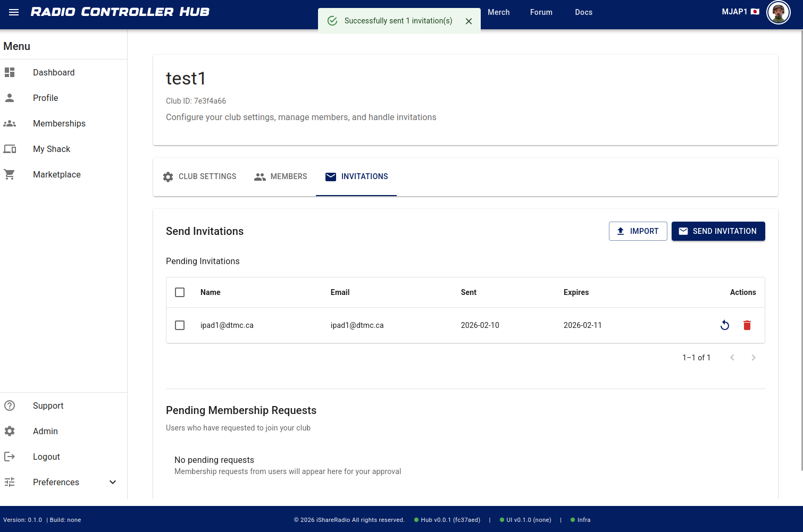Select all invitations with header checkbox
Image resolution: width=803 pixels, height=532 pixels.
(x=180, y=292)
